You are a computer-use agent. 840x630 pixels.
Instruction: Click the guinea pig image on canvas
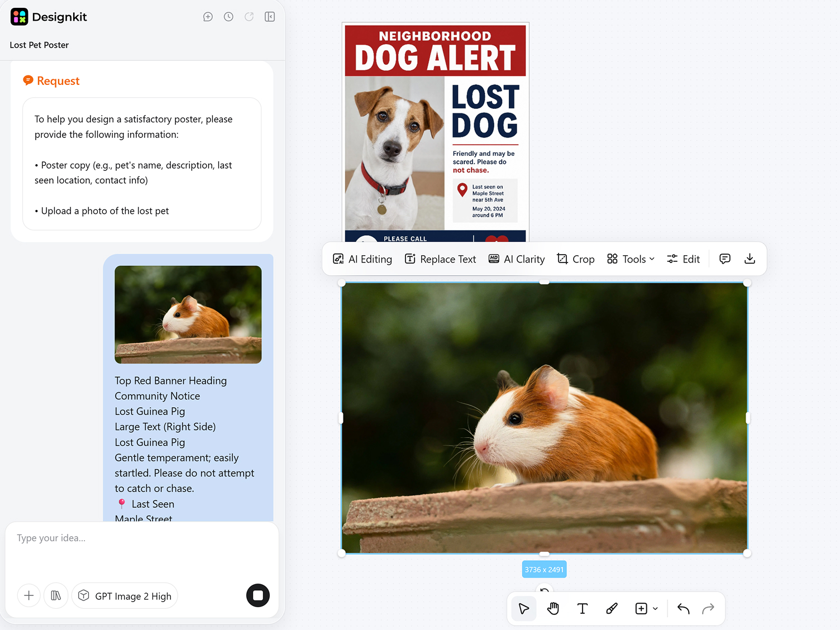545,418
